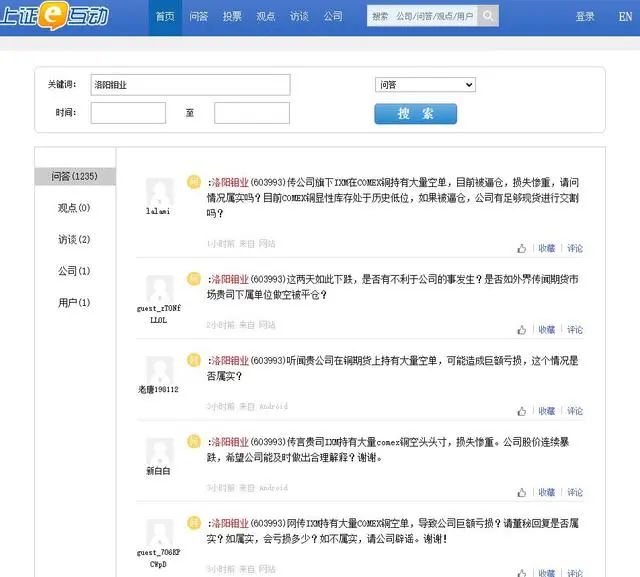The image size is (640, 577).
Task: Focus the header search box
Action: click(x=422, y=16)
